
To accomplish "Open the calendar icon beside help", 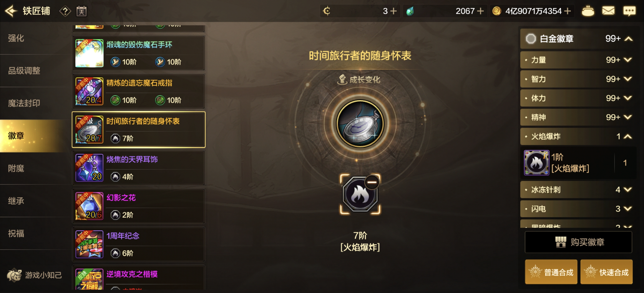I will [82, 11].
